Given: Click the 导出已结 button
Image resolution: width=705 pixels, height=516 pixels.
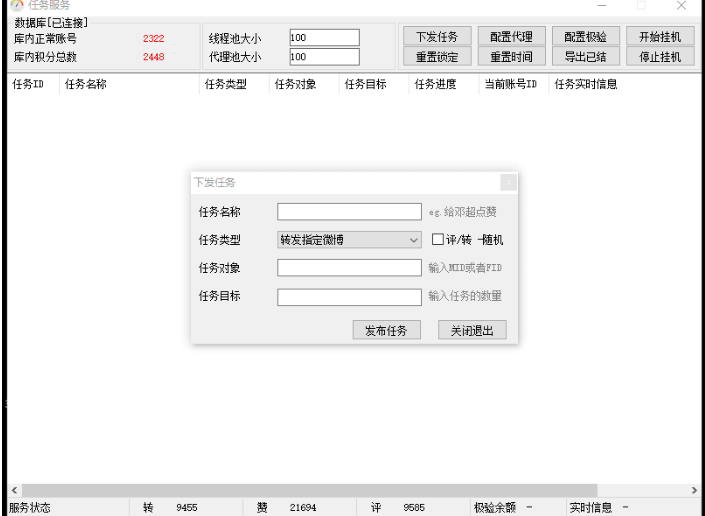Looking at the screenshot, I should tap(585, 57).
